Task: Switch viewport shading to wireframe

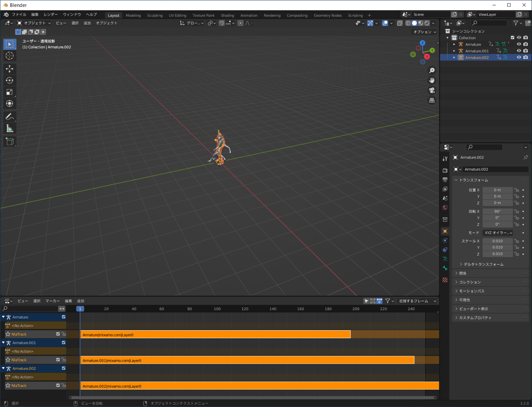Action: point(408,23)
